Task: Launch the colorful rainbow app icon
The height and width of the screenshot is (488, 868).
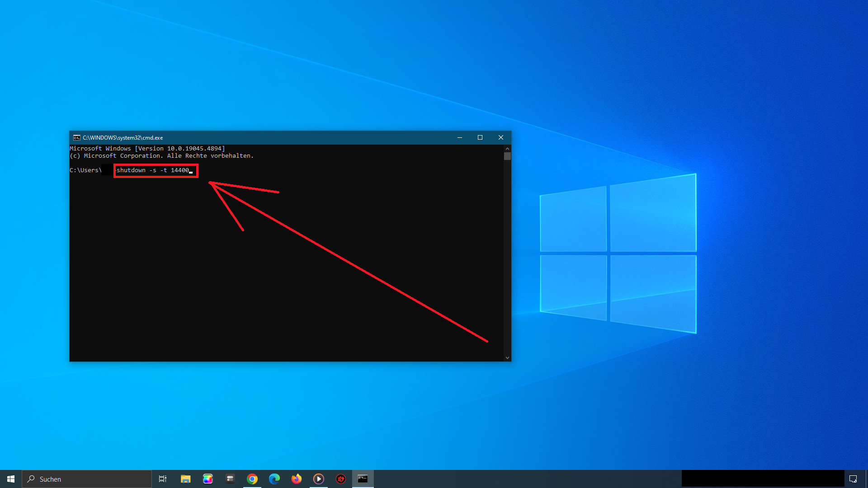Action: pos(208,479)
